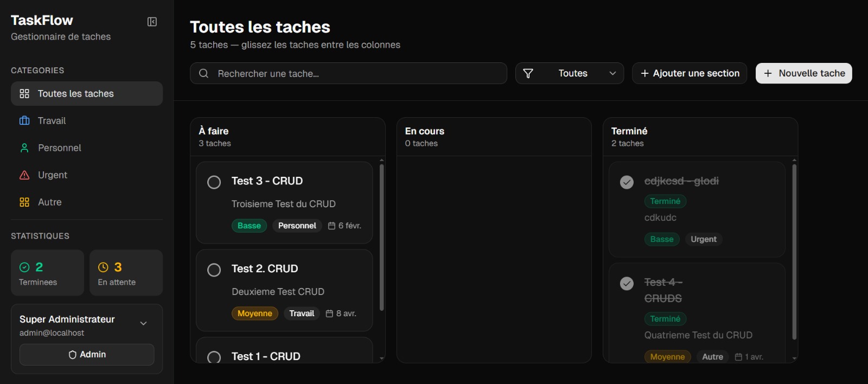This screenshot has width=868, height=384.
Task: Click the magnifier icon in search bar
Action: (x=203, y=73)
